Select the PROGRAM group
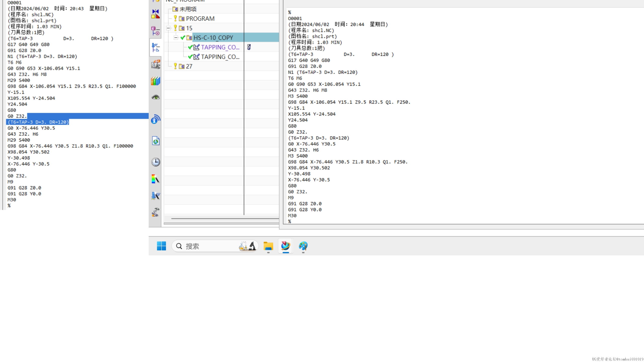The width and height of the screenshot is (644, 362). (x=200, y=19)
